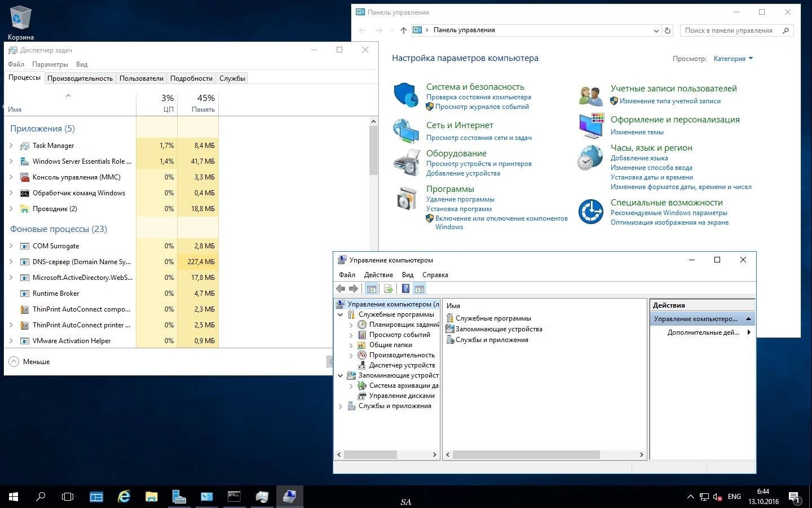Open Task View on the taskbar
Viewport: 812px width, 508px height.
(x=68, y=497)
